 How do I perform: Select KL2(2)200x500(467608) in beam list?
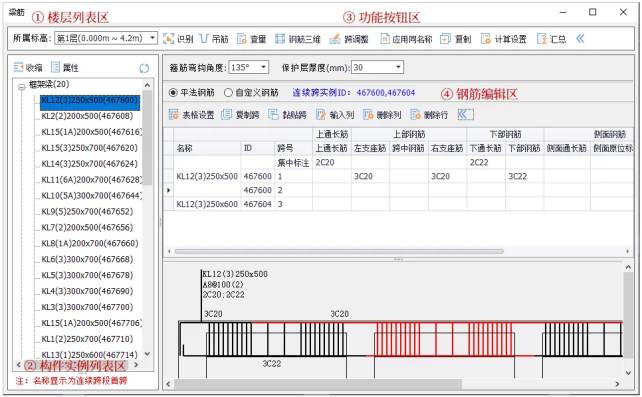tap(87, 116)
